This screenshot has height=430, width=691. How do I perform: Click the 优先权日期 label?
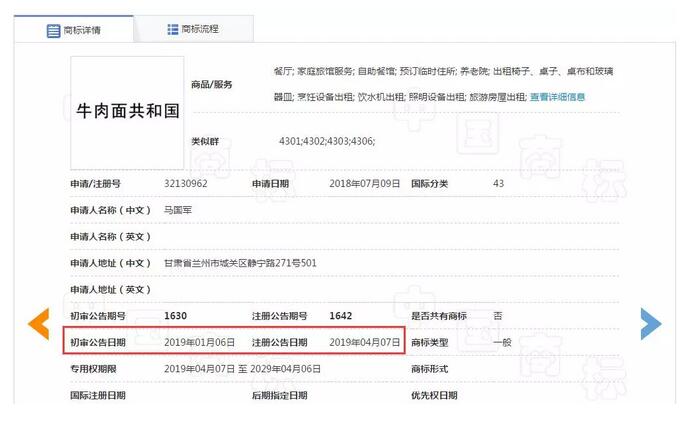point(434,395)
